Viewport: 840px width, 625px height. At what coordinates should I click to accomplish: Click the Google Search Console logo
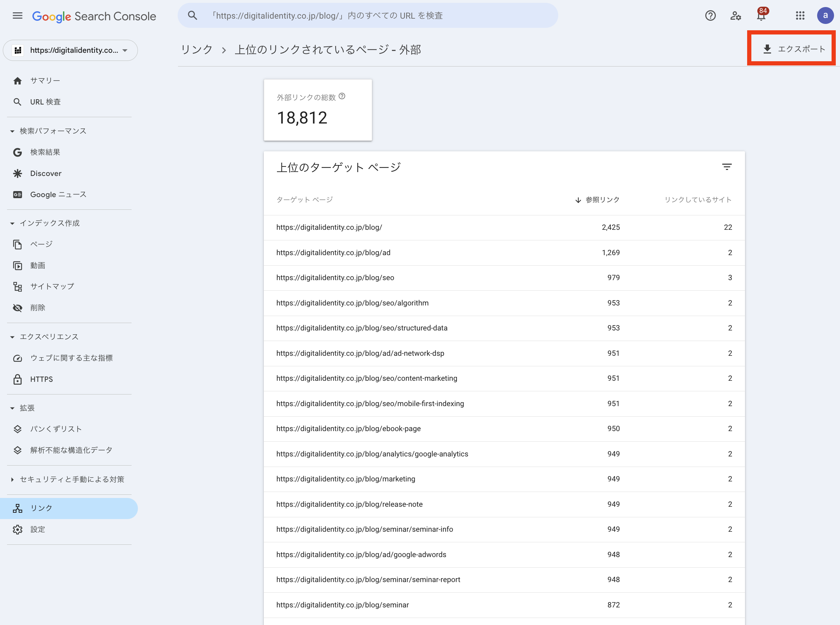pos(94,16)
